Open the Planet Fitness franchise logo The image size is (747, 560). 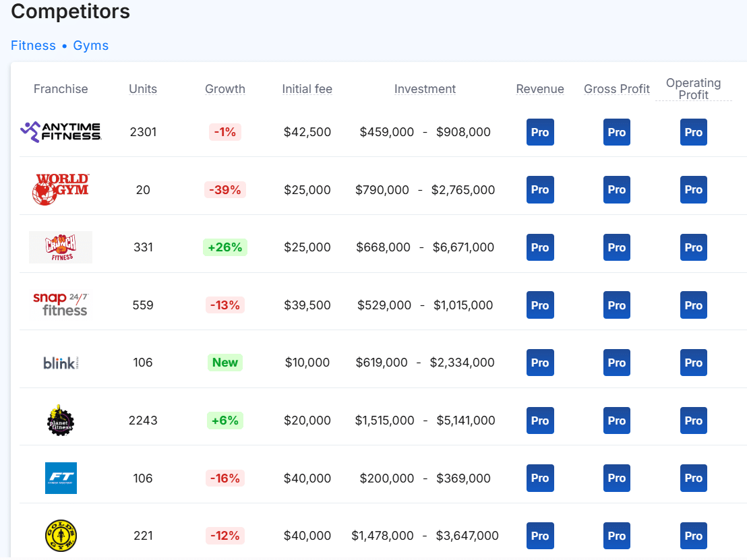[61, 421]
